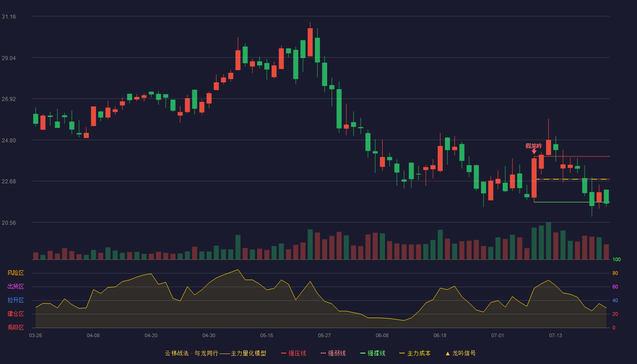Toggle the 强压线 legend item
637x364 pixels.
(293, 353)
